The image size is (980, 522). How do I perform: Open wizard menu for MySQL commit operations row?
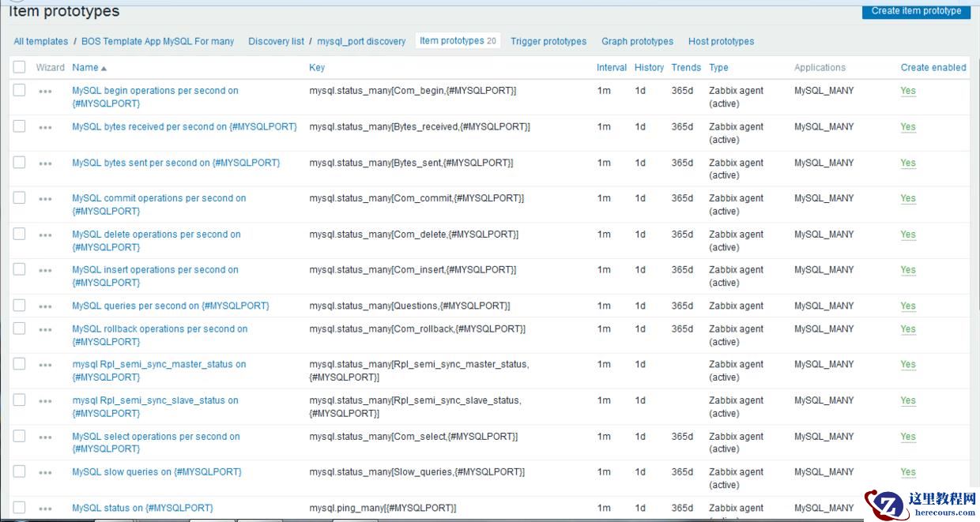tap(45, 200)
